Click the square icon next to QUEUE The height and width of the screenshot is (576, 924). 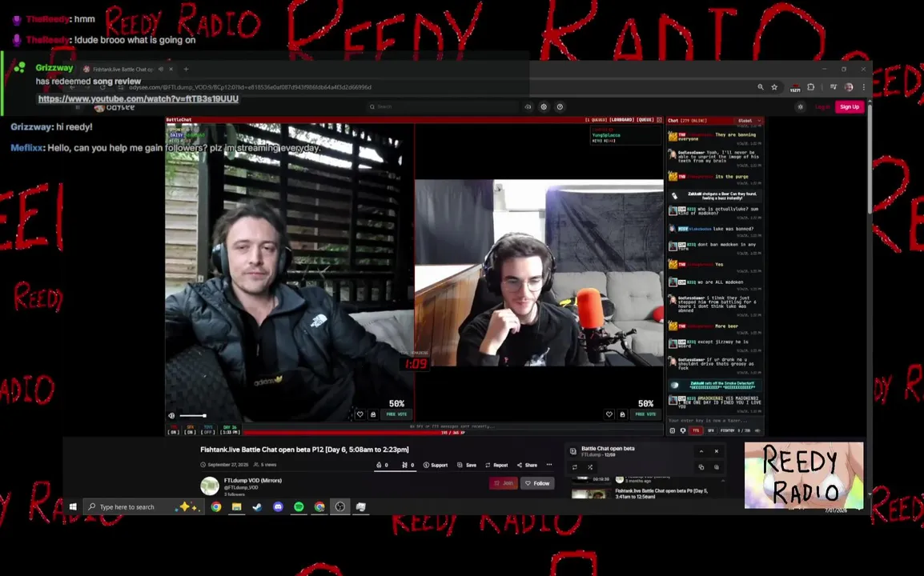pyautogui.click(x=660, y=120)
